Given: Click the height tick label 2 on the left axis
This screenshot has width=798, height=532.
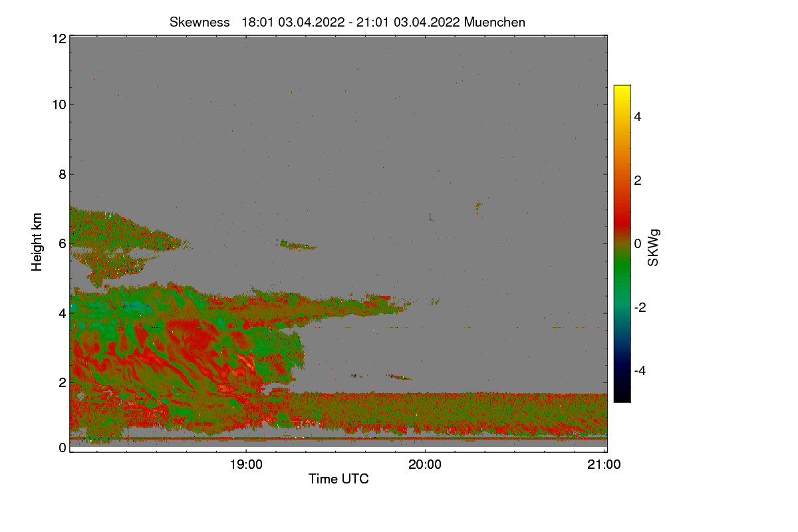Looking at the screenshot, I should click(63, 382).
